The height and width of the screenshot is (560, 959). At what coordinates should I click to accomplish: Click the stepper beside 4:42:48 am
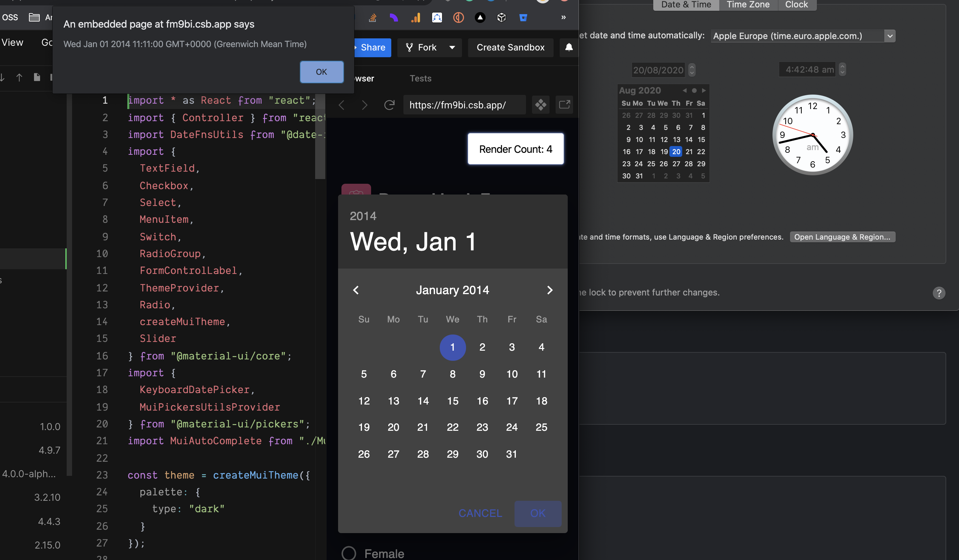coord(842,69)
